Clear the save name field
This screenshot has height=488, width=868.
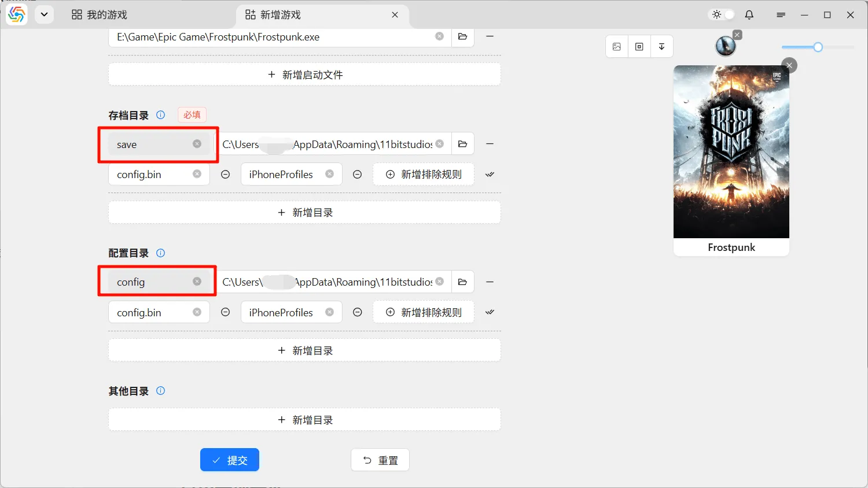(197, 144)
